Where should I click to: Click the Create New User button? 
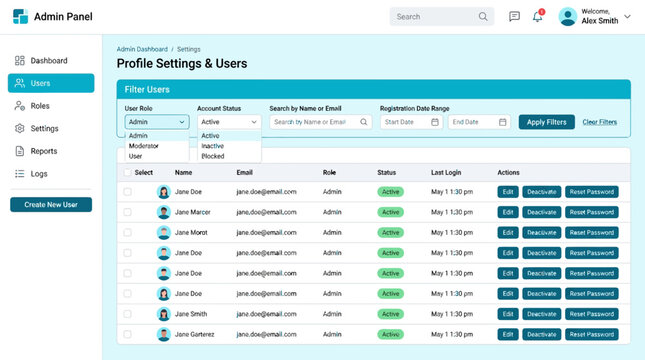[x=51, y=204]
